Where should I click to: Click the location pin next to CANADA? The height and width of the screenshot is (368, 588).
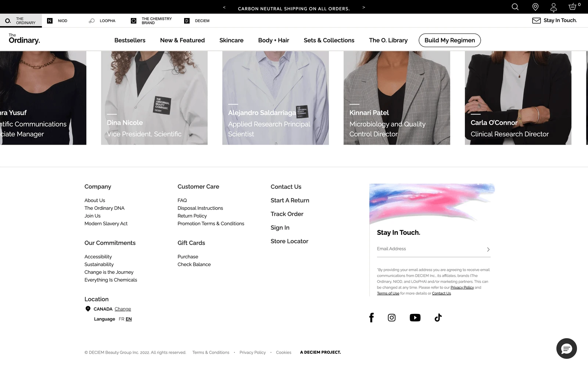tap(88, 309)
